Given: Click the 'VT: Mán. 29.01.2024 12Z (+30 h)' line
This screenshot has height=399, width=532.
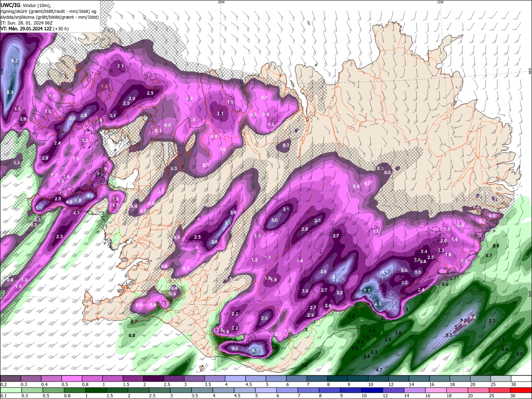Looking at the screenshot, I should pos(34,29).
